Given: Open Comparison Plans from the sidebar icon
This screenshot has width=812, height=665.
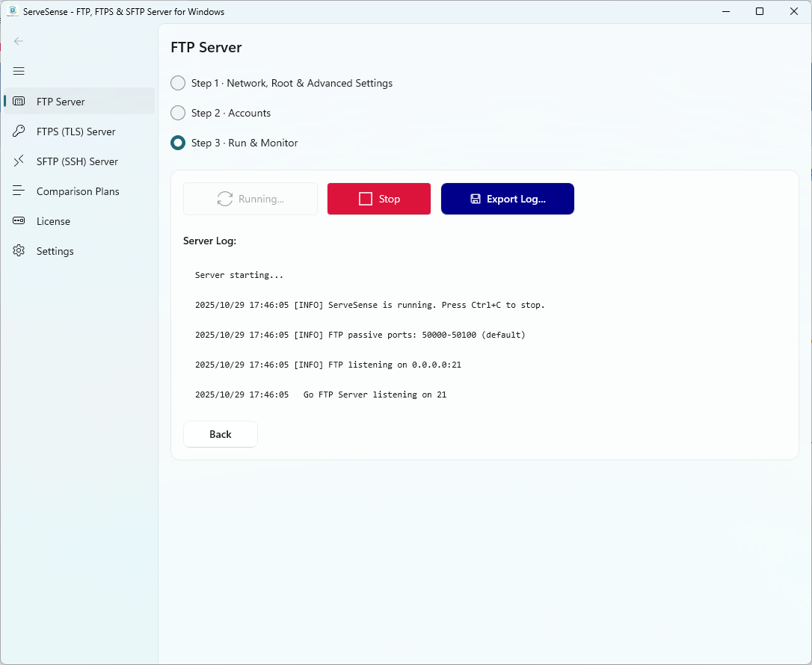Looking at the screenshot, I should tap(18, 191).
